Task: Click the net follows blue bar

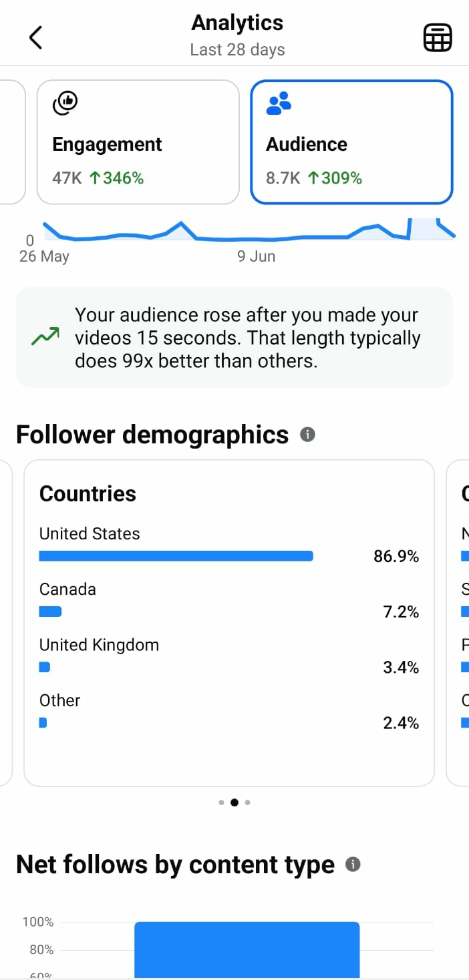Action: click(x=247, y=951)
